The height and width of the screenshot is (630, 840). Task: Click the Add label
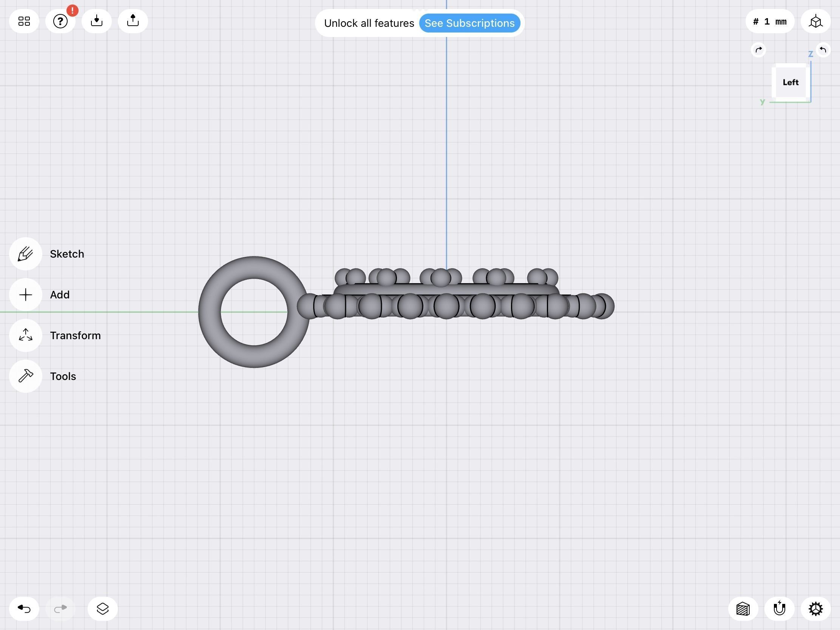point(60,295)
